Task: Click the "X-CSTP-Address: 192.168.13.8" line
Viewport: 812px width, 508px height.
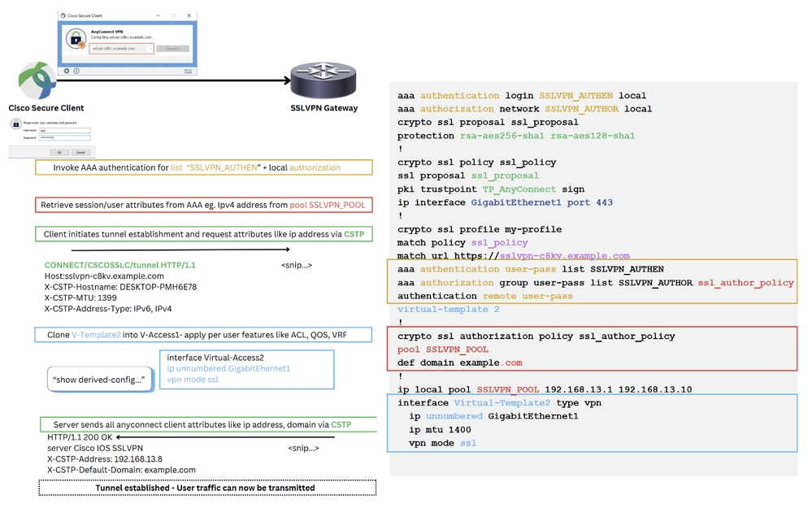Action: (105, 458)
